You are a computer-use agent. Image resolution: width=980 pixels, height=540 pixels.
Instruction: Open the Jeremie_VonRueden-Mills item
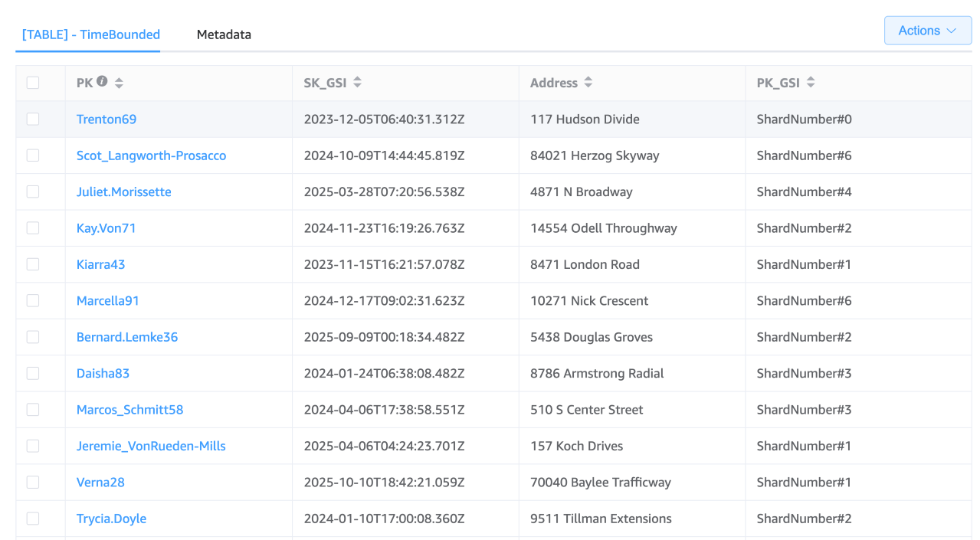(151, 446)
